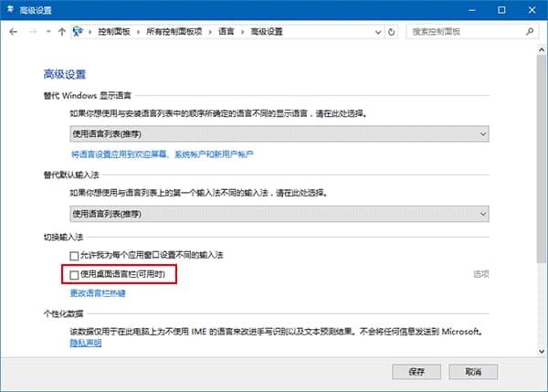
Task: Click breadcrumb arrow after 语言
Action: [x=242, y=32]
